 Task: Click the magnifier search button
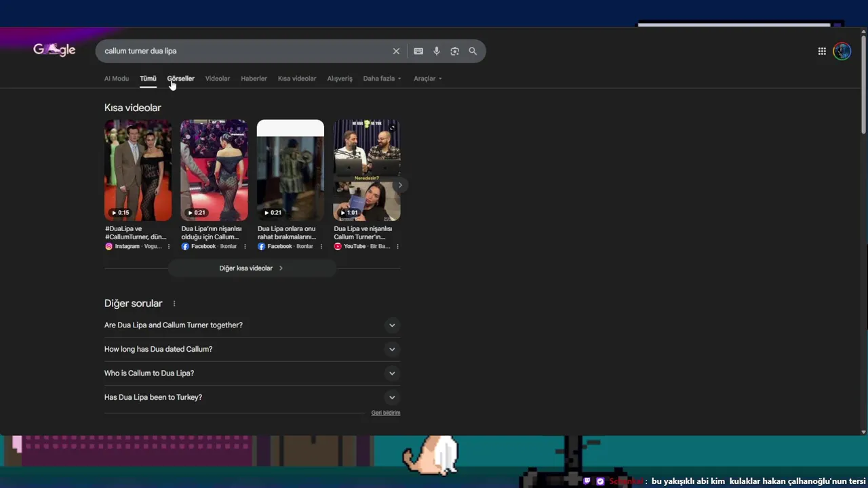473,52
